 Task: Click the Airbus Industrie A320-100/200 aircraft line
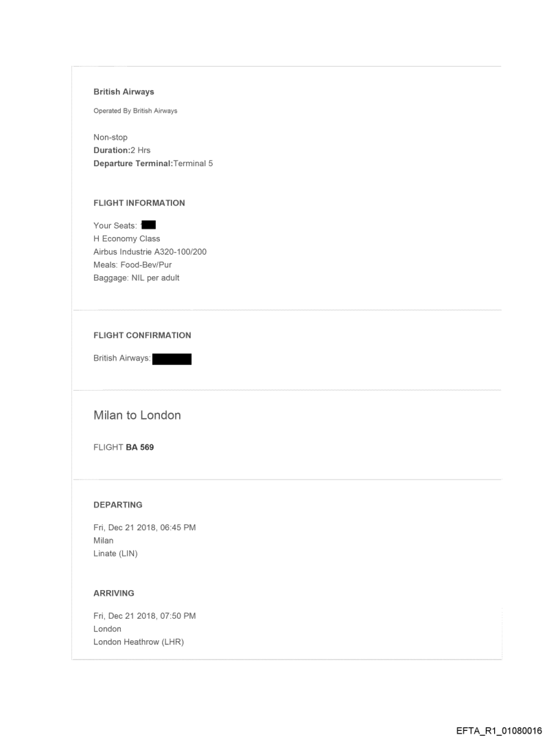(150, 251)
